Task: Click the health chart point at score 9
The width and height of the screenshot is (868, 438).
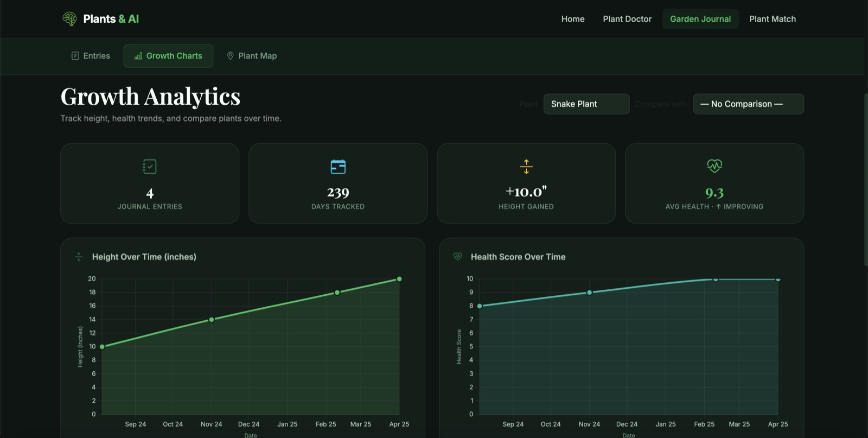Action: click(589, 293)
